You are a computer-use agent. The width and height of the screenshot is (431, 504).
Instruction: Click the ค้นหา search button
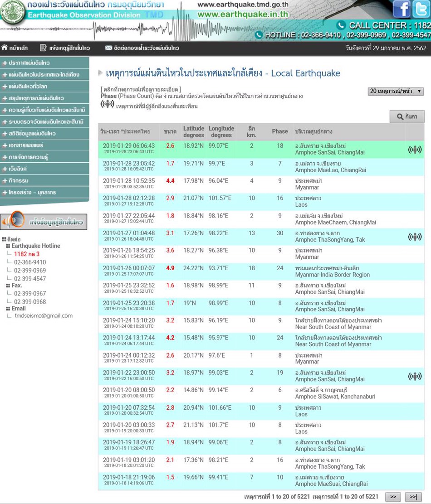point(407,116)
